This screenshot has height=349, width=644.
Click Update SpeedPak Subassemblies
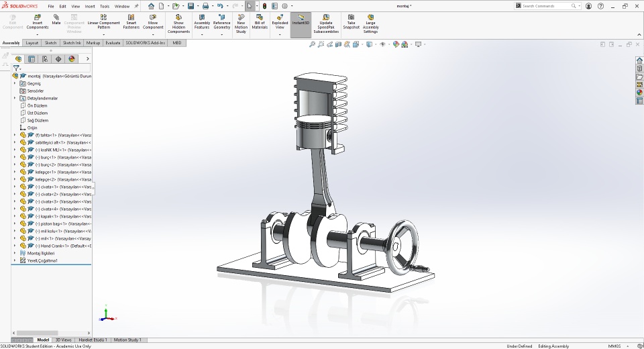326,24
